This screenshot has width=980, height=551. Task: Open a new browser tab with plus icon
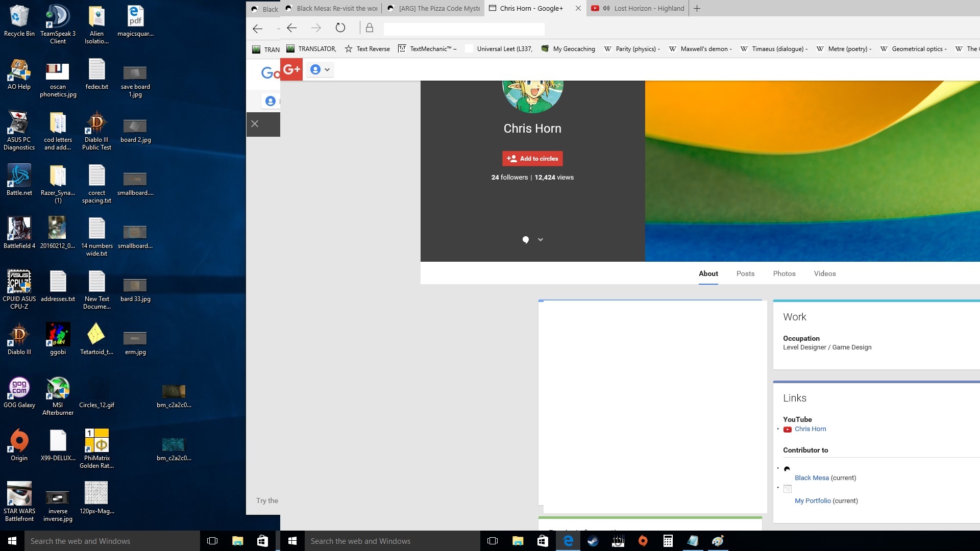click(697, 8)
